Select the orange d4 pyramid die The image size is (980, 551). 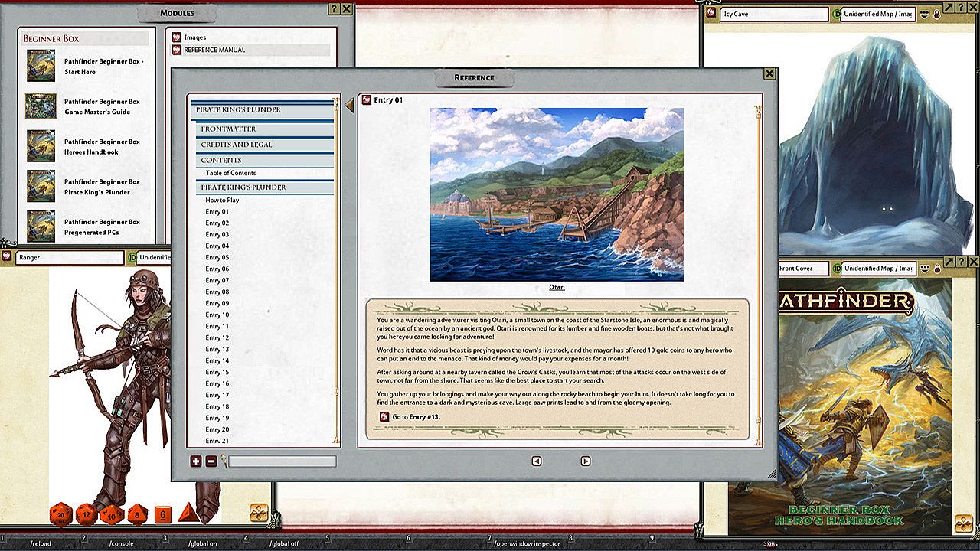[188, 514]
